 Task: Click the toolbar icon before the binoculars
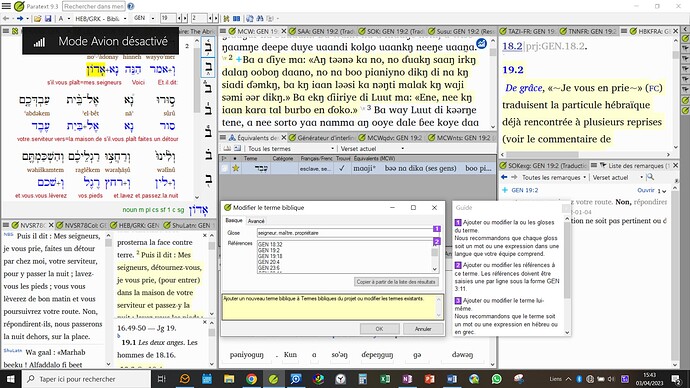[x=250, y=18]
